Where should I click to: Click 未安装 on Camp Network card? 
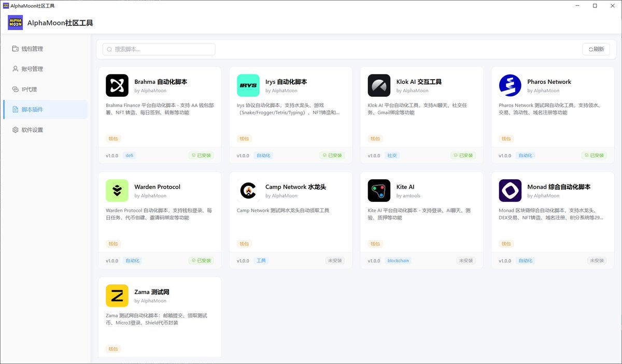(x=335, y=260)
